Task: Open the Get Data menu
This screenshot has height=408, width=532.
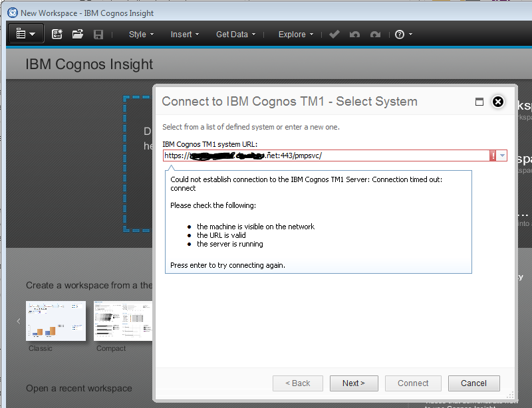Action: click(236, 35)
